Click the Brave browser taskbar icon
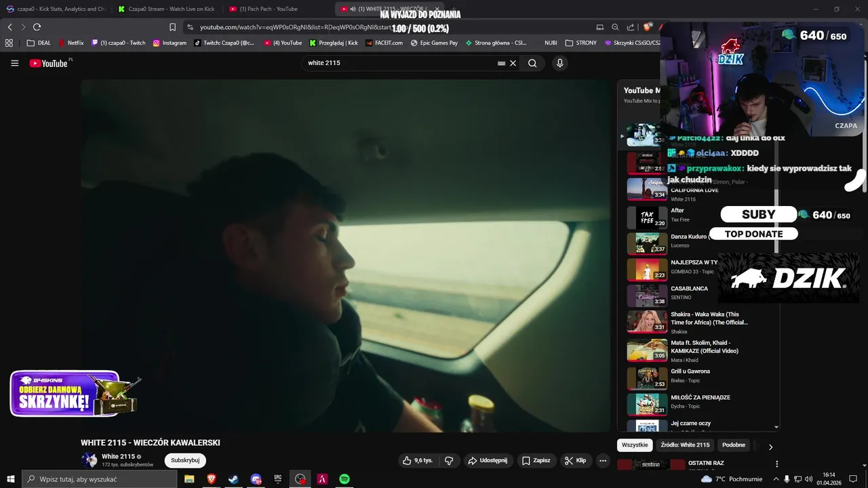This screenshot has height=488, width=868. (212, 479)
